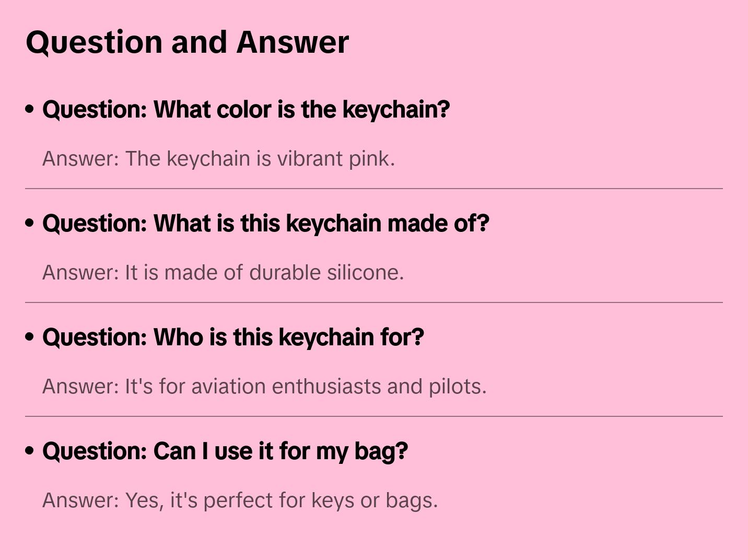
Task: Select the "Who is this keychain for?" question
Action: pos(233,337)
